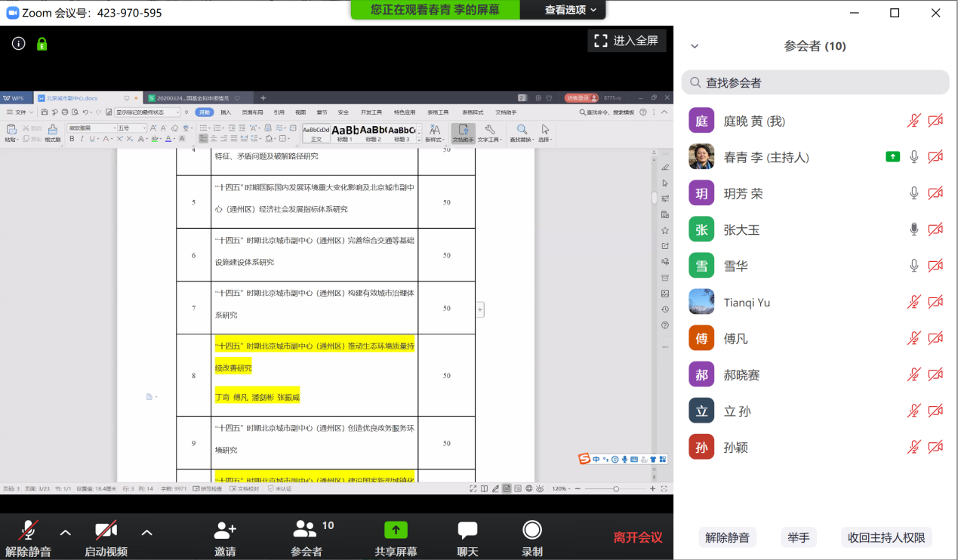Collapse the participants panel chevron
Image resolution: width=958 pixels, height=560 pixels.
[x=695, y=46]
